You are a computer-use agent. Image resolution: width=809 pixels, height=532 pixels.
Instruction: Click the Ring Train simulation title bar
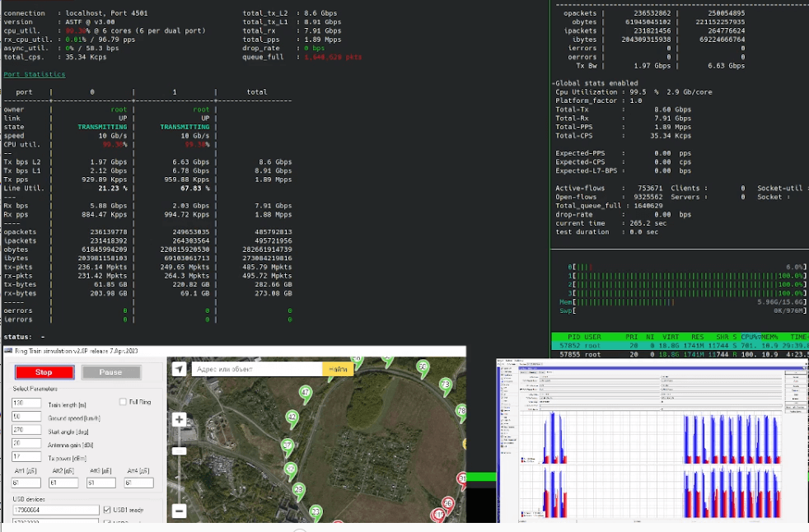tap(235, 351)
